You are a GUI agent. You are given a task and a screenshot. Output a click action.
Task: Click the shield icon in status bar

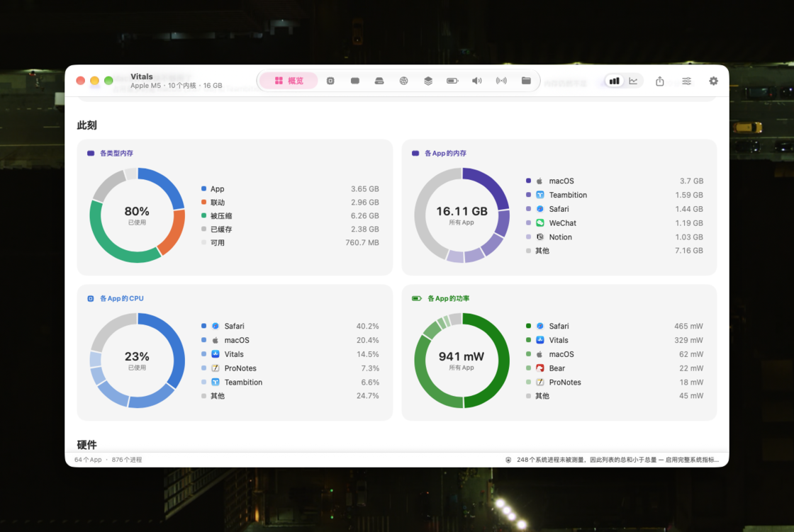coord(508,460)
